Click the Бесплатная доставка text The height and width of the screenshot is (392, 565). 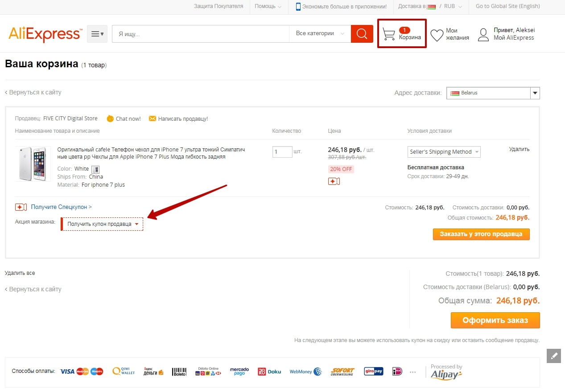click(436, 167)
